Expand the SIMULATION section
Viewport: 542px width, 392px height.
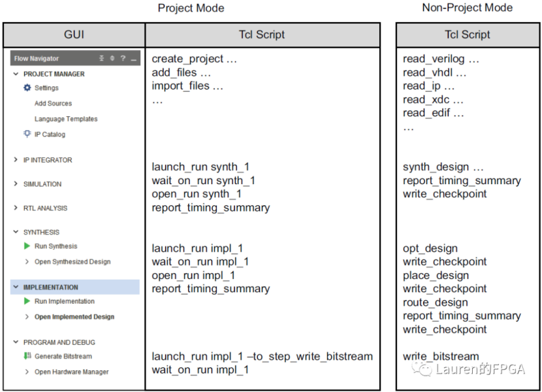coord(16,184)
